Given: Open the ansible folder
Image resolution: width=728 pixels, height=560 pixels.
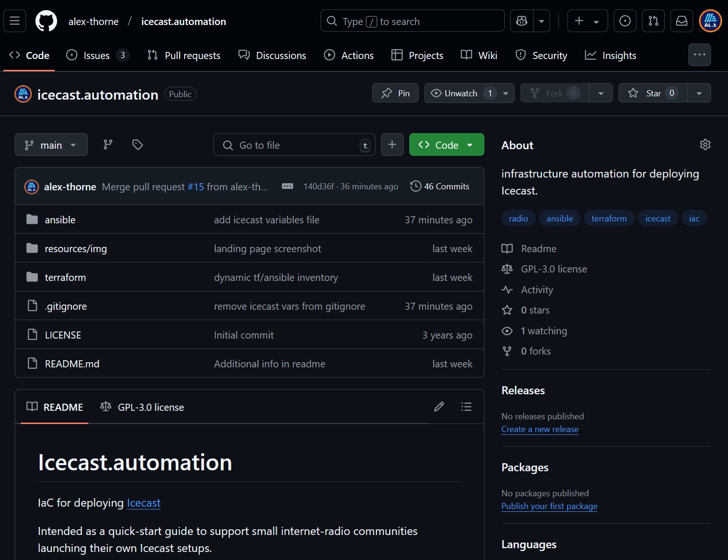Looking at the screenshot, I should (60, 220).
